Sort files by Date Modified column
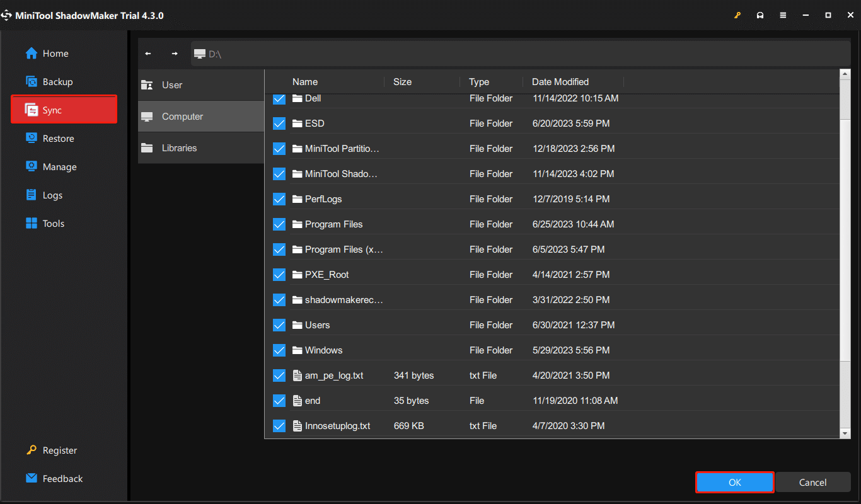 560,81
